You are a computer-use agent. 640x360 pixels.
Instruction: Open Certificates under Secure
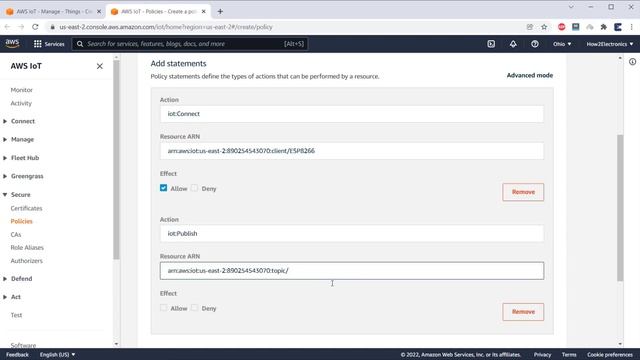[x=27, y=208]
